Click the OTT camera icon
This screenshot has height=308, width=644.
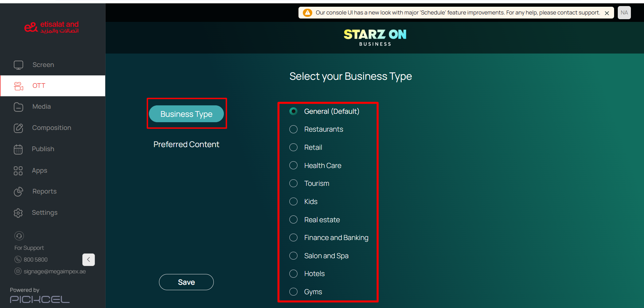(18, 86)
